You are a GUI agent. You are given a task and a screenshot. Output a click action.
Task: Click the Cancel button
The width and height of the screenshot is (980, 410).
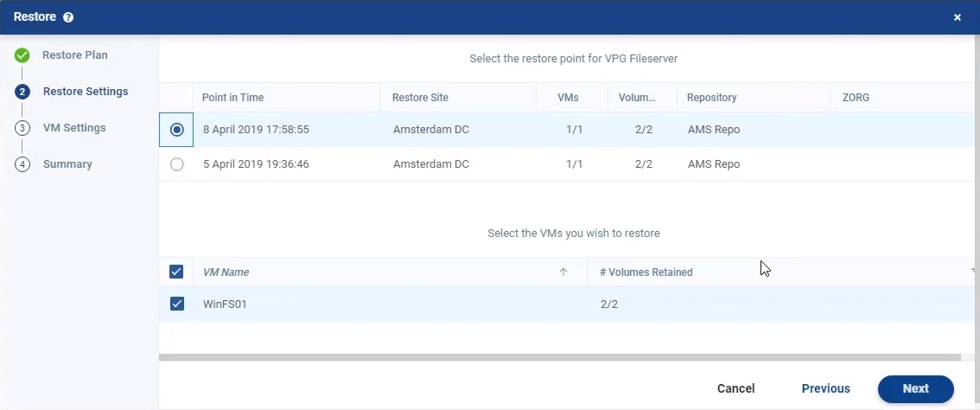[735, 388]
